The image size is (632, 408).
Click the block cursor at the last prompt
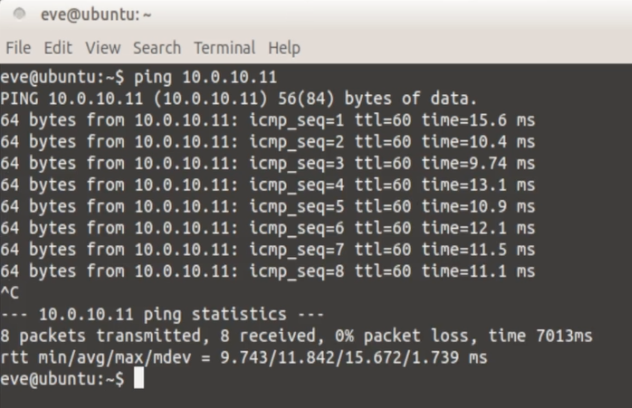click(x=139, y=379)
